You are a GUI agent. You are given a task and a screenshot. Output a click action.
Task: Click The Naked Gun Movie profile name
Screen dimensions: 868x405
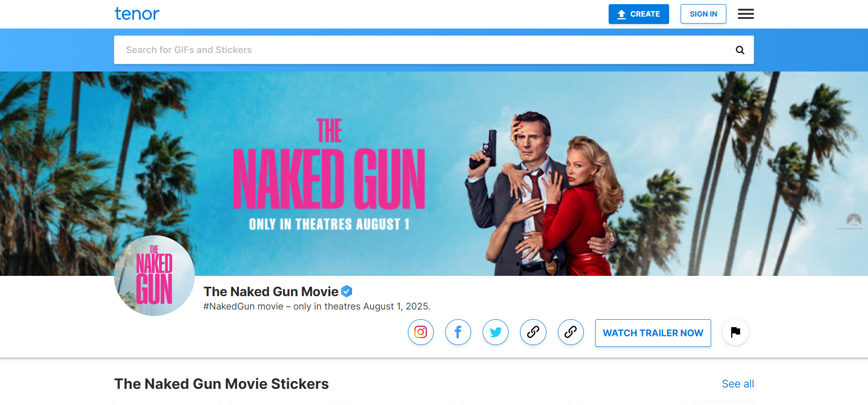(271, 292)
